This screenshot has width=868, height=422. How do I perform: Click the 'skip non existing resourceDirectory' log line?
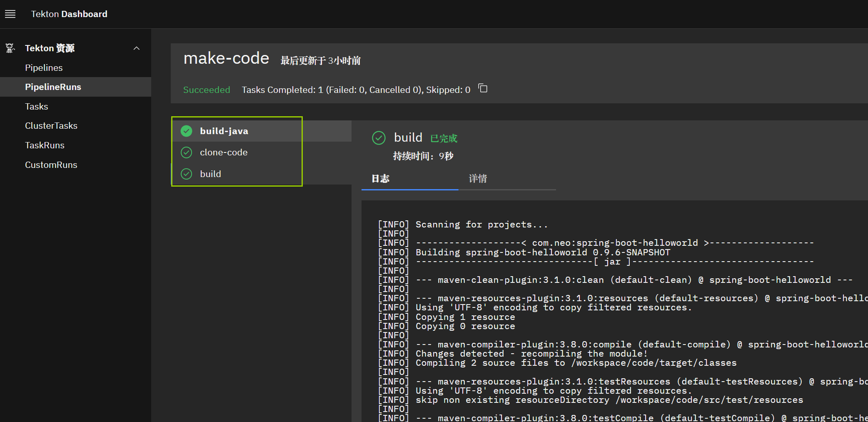point(591,400)
